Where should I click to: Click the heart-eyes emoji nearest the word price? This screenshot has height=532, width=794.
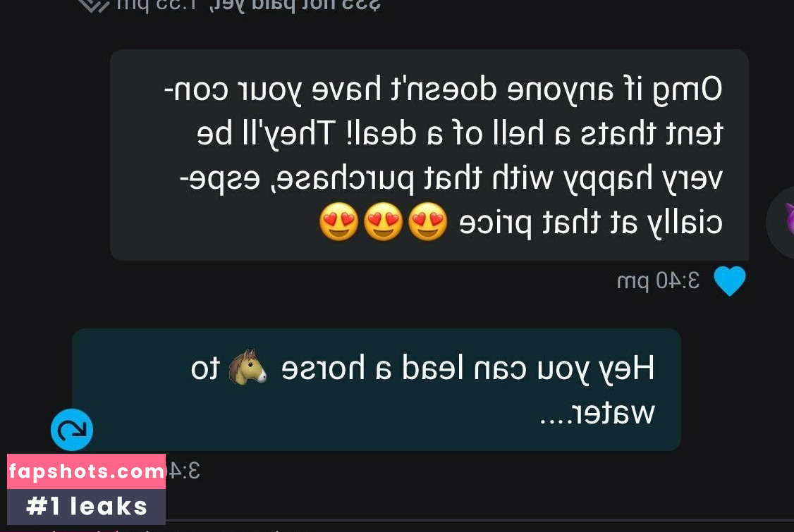click(x=428, y=222)
